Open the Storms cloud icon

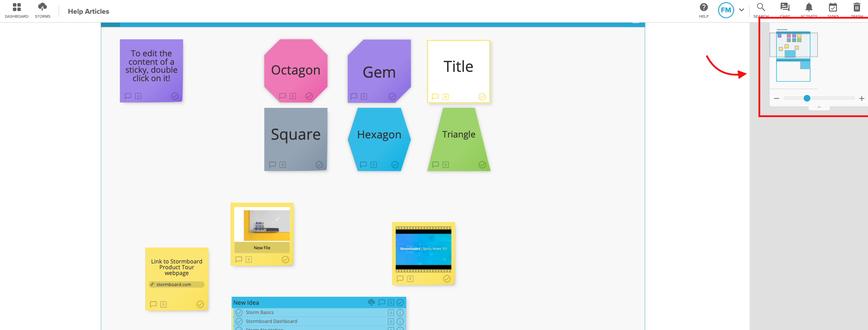click(43, 10)
